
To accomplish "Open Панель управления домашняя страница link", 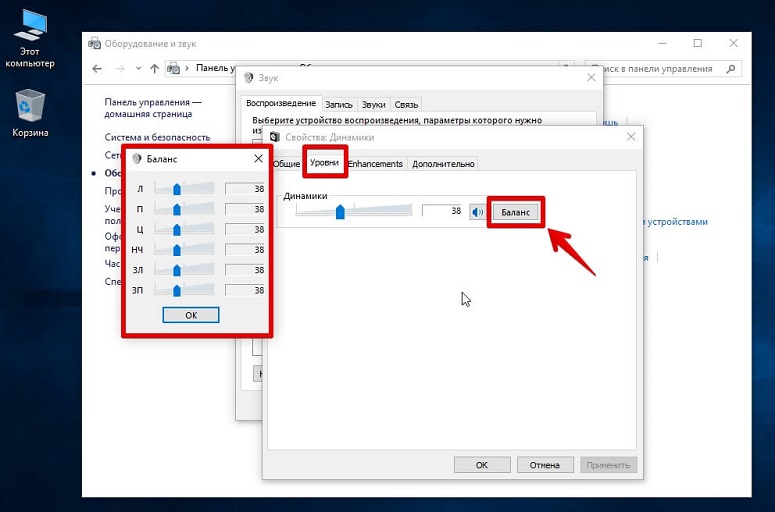I will pyautogui.click(x=153, y=108).
